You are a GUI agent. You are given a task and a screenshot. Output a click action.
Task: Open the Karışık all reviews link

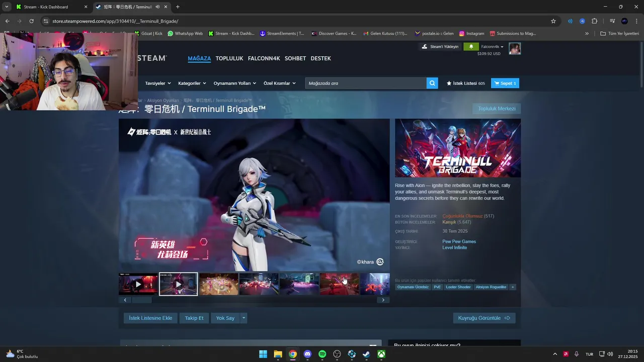coord(449,222)
